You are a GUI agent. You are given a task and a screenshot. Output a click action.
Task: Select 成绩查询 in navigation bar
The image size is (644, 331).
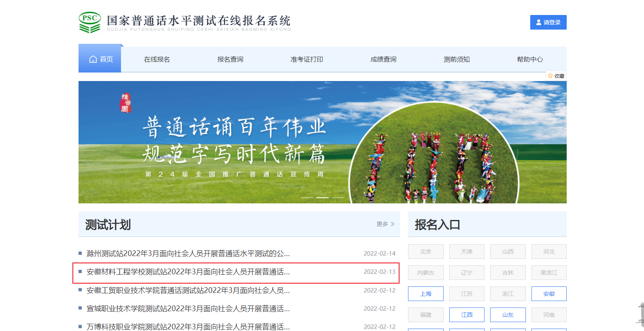tap(383, 59)
